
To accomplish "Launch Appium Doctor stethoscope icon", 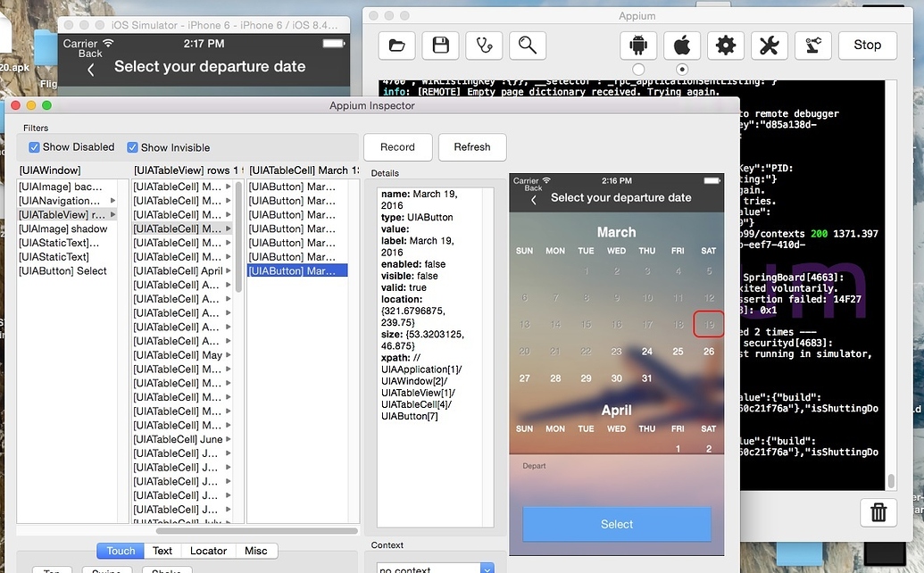I will click(484, 46).
